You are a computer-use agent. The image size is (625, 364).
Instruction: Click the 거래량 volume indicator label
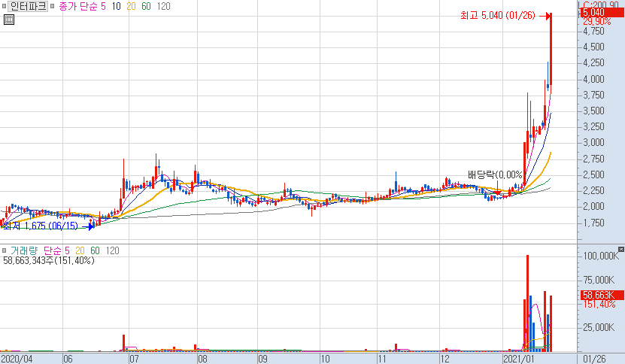coord(23,250)
